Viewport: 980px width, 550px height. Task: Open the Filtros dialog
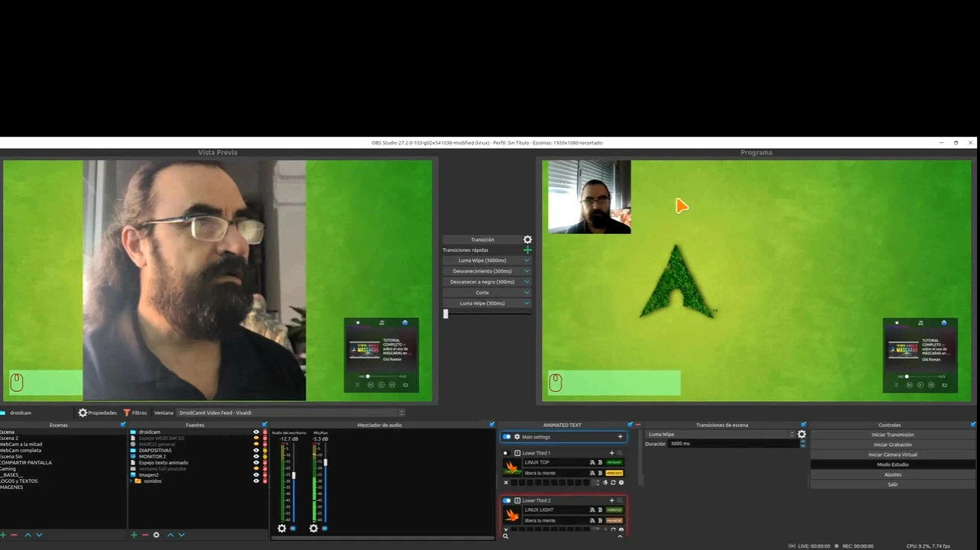pyautogui.click(x=134, y=412)
